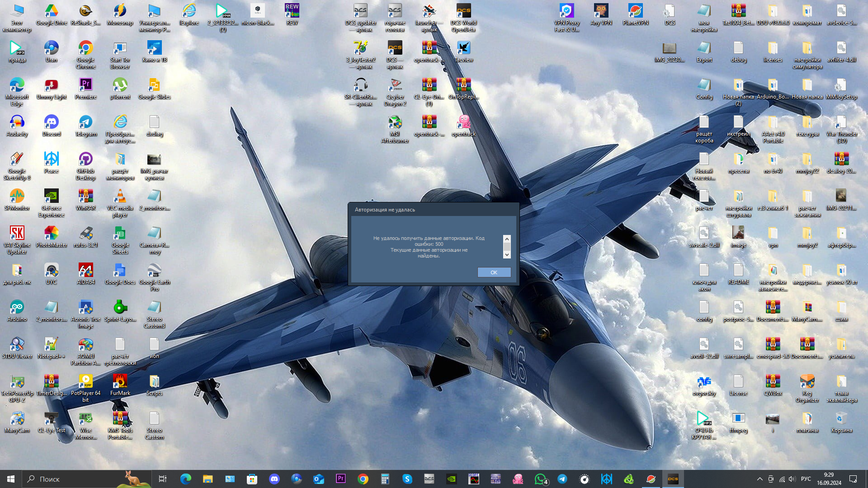Select the GeForce Experience desktop icon
Image resolution: width=868 pixels, height=488 pixels.
point(51,203)
